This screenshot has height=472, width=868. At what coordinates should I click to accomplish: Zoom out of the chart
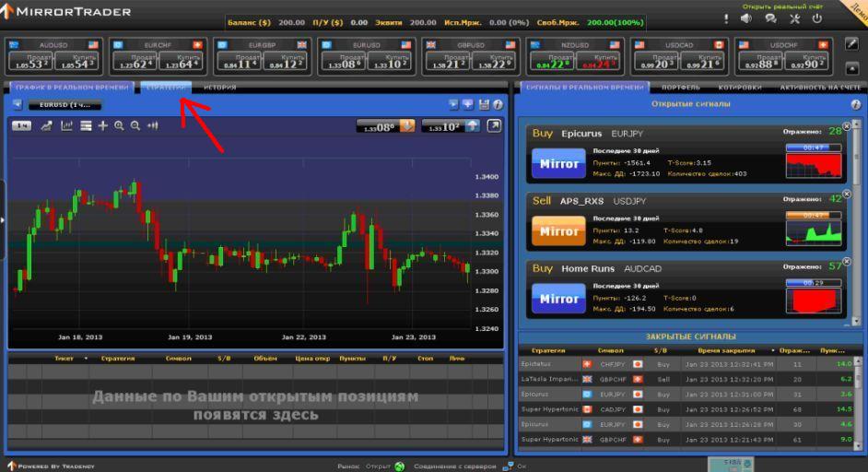(x=135, y=126)
